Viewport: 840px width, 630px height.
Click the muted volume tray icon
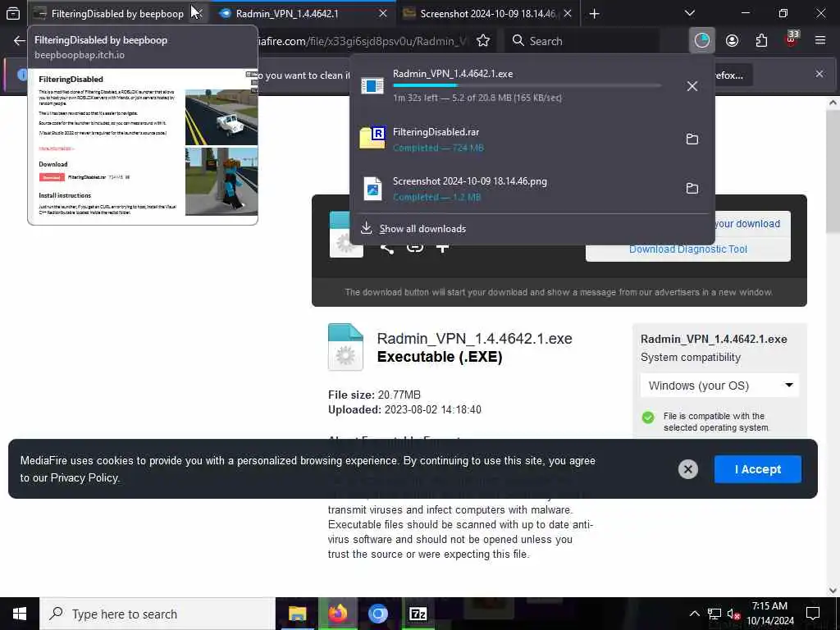(x=733, y=614)
